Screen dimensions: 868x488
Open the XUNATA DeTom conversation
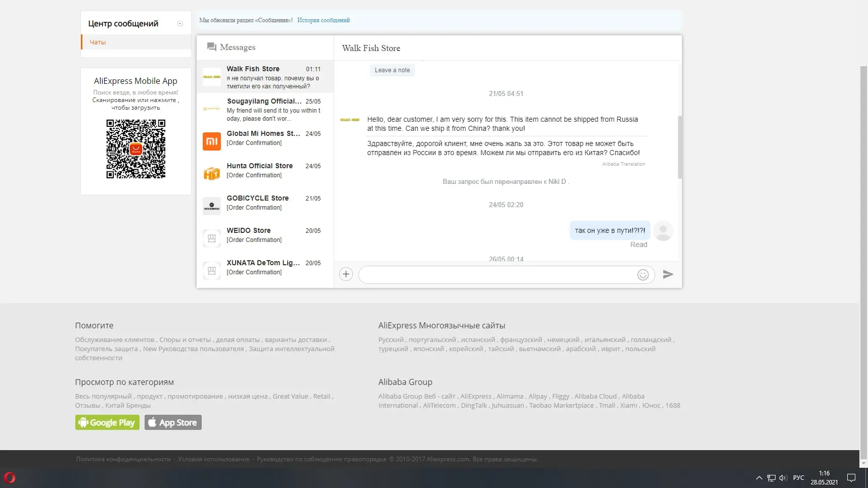click(265, 271)
